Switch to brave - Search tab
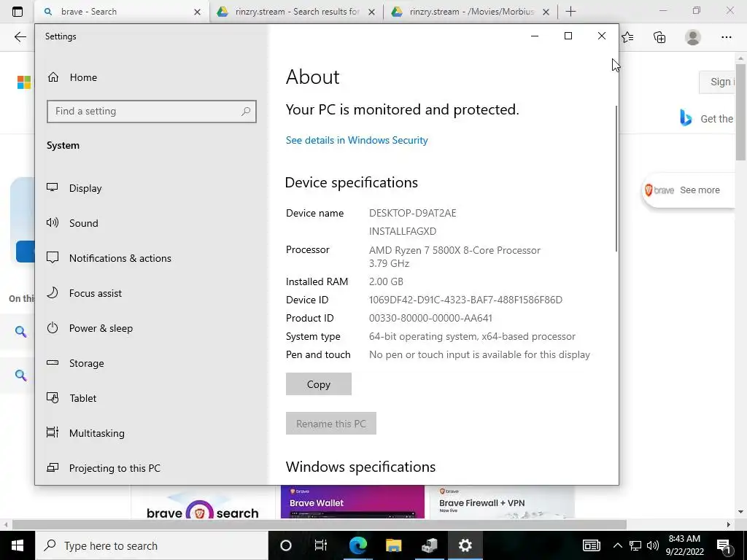Screen dimensions: 747x560 click(122, 12)
